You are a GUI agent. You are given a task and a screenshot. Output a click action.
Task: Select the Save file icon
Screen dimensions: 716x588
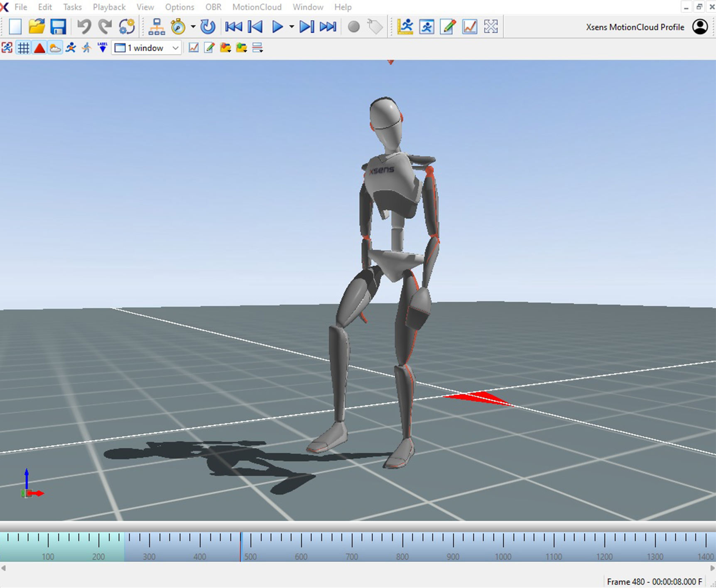click(58, 26)
